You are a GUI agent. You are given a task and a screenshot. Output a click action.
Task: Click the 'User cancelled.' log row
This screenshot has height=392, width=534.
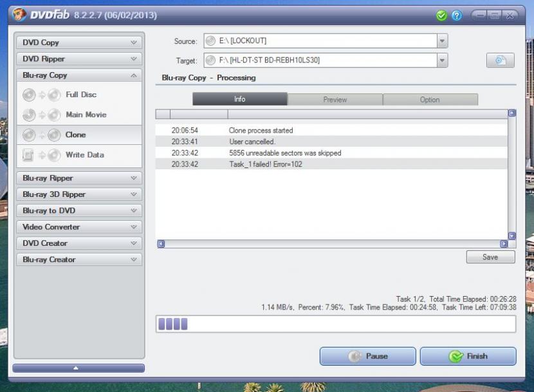click(331, 142)
